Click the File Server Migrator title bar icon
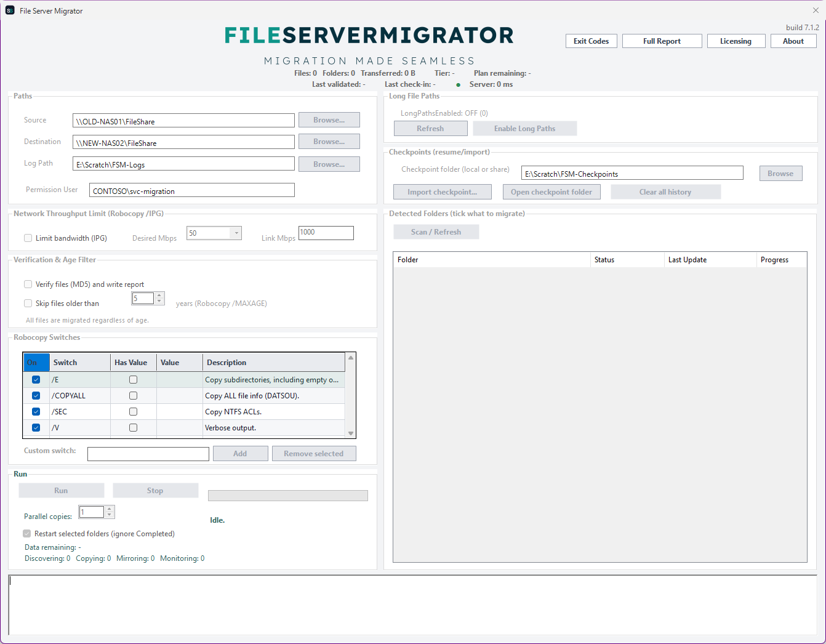The width and height of the screenshot is (826, 644). (10, 10)
